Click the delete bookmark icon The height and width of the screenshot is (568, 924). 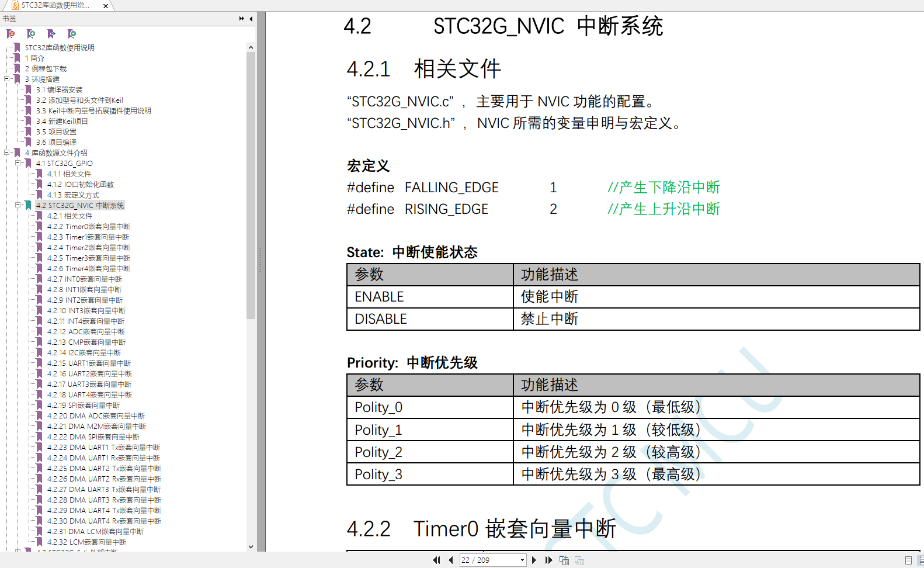[x=11, y=34]
